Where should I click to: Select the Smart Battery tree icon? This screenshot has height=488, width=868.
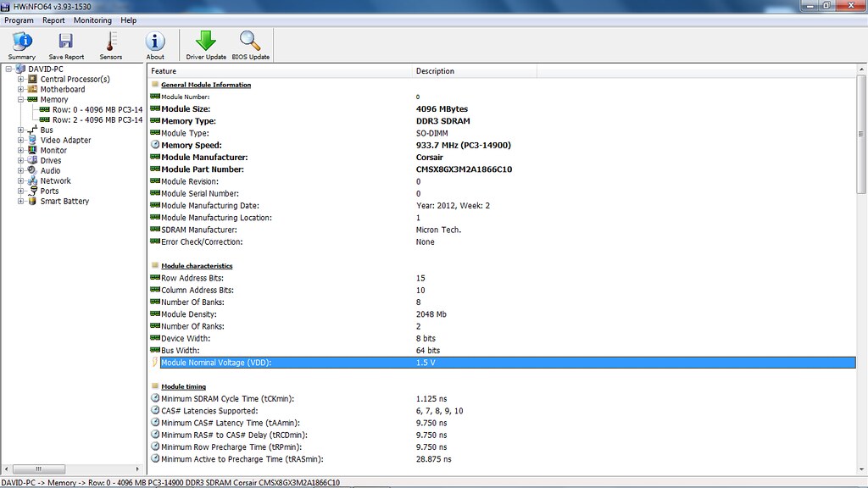pos(33,202)
